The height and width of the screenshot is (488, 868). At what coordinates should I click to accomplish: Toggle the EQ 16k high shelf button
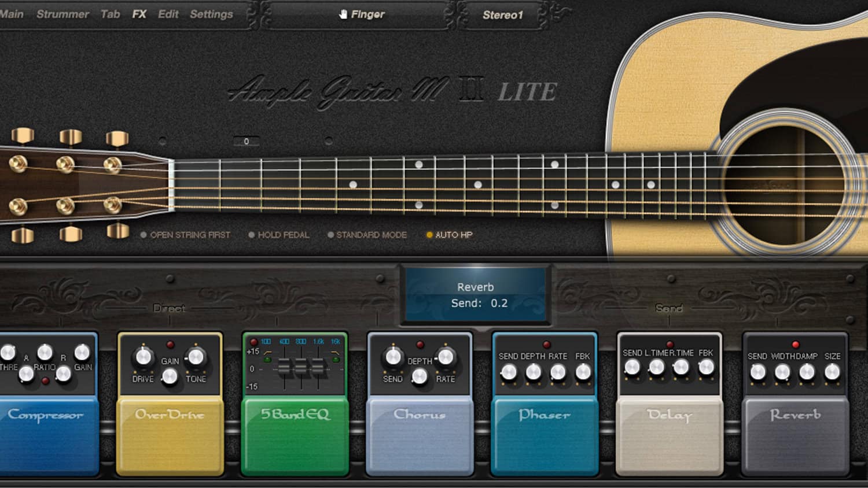point(335,360)
